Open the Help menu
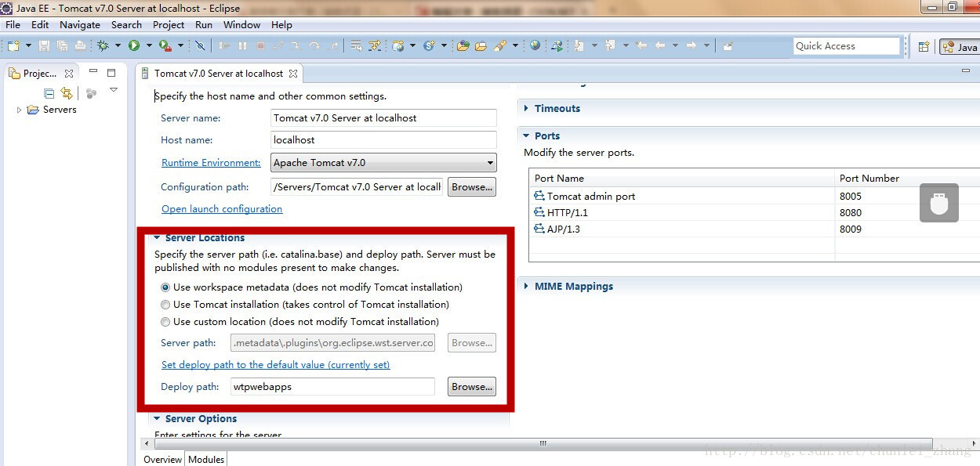 pyautogui.click(x=281, y=24)
